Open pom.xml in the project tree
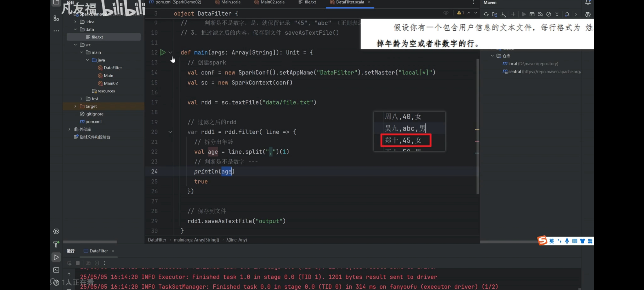The width and height of the screenshot is (644, 290). 93,122
